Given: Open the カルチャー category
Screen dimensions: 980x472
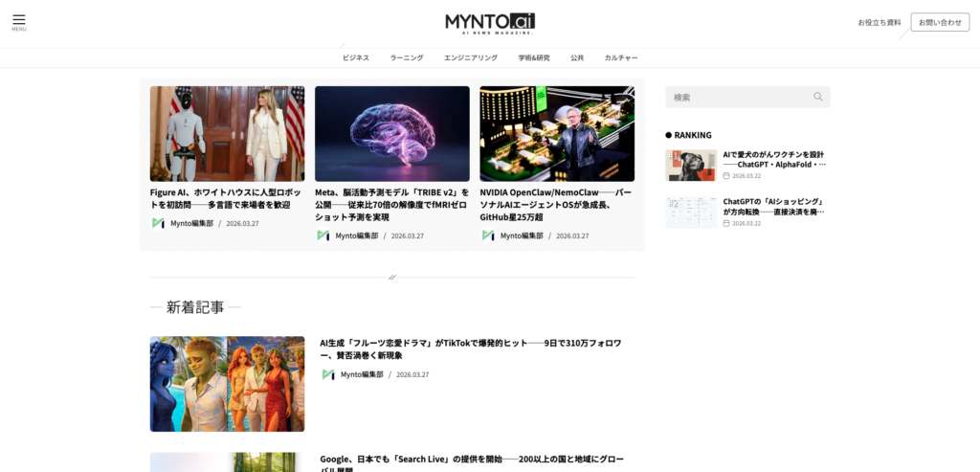Looking at the screenshot, I should pos(620,57).
